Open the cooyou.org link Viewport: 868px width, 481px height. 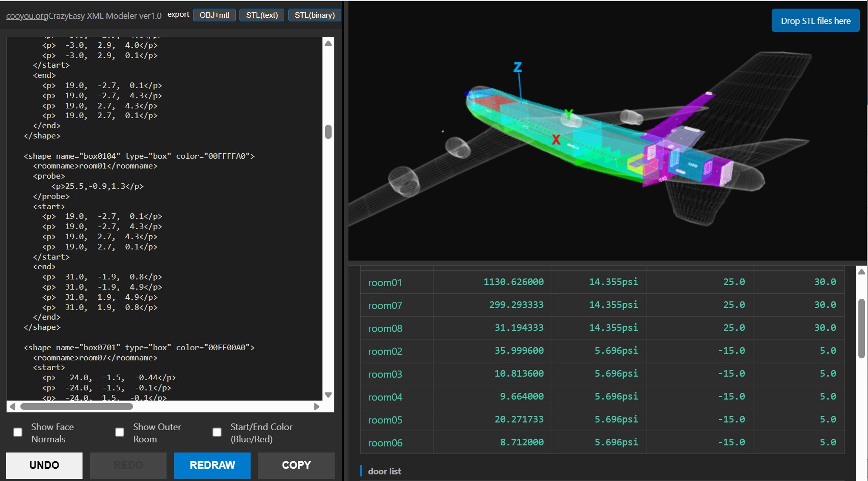point(27,16)
